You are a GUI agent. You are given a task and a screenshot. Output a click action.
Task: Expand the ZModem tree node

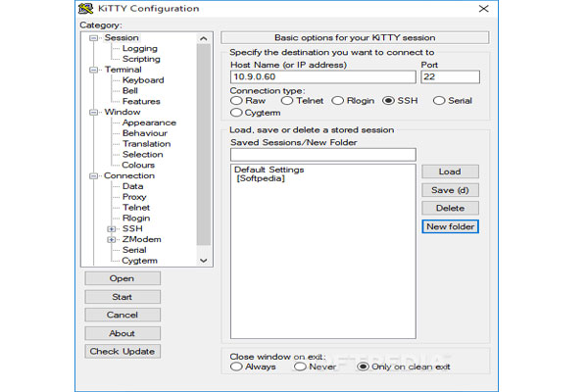[112, 239]
